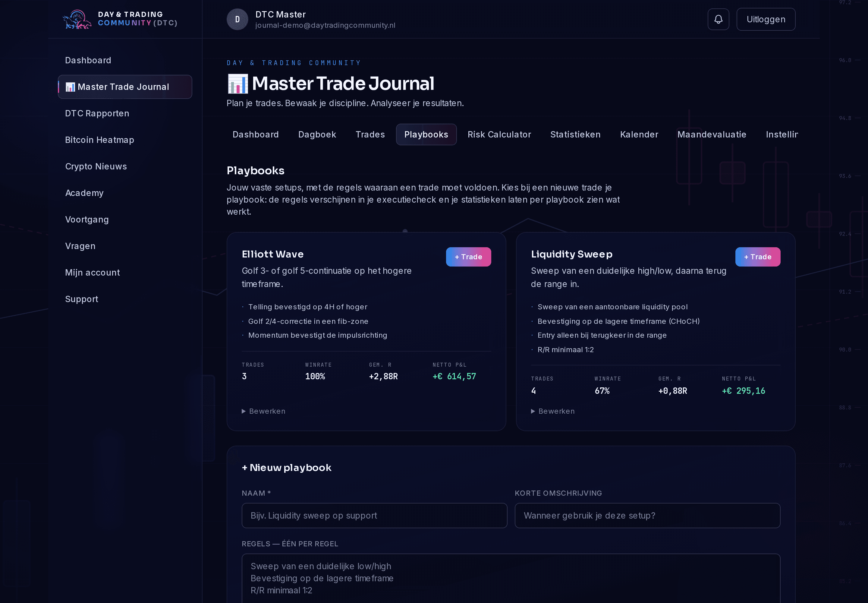Screen dimensions: 868x603
Task: Switch to Statistieken tab
Action: point(575,134)
